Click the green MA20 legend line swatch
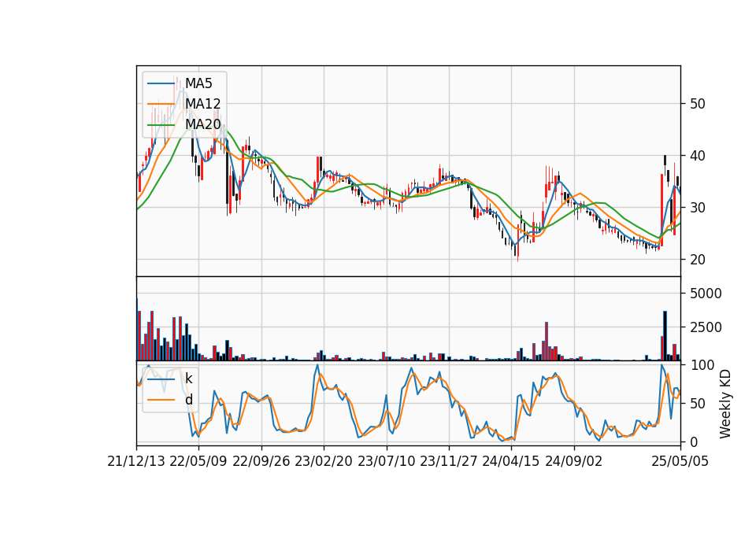This screenshot has height=543, width=756. [x=161, y=125]
